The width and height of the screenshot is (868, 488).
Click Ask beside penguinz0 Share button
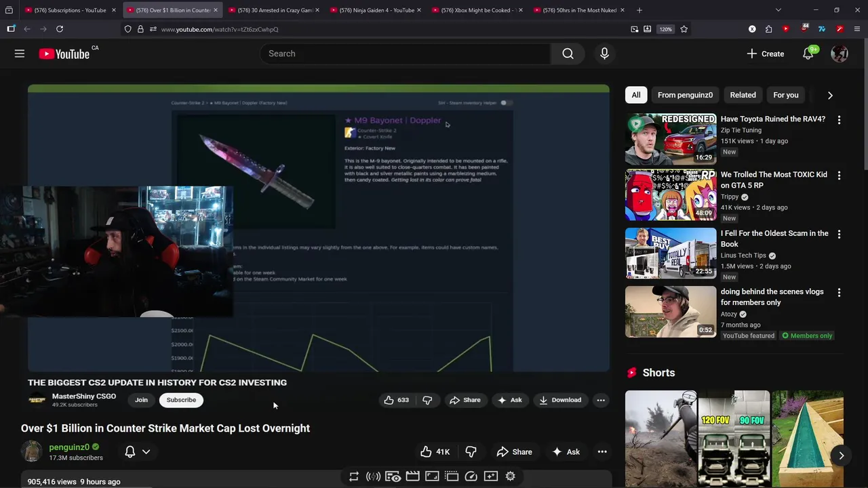[x=565, y=451]
